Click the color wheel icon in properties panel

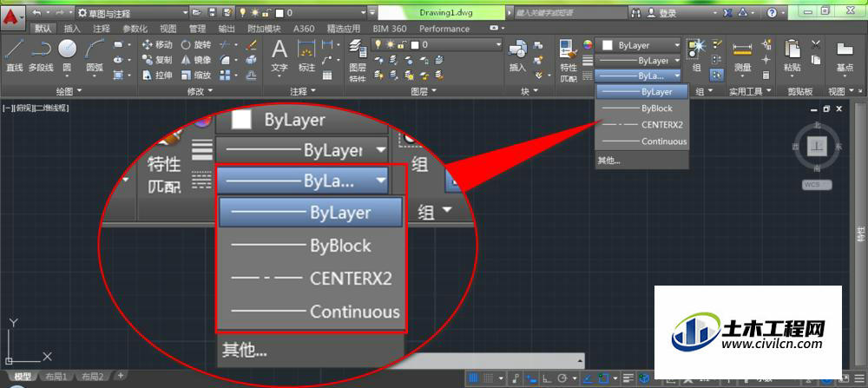pyautogui.click(x=588, y=45)
